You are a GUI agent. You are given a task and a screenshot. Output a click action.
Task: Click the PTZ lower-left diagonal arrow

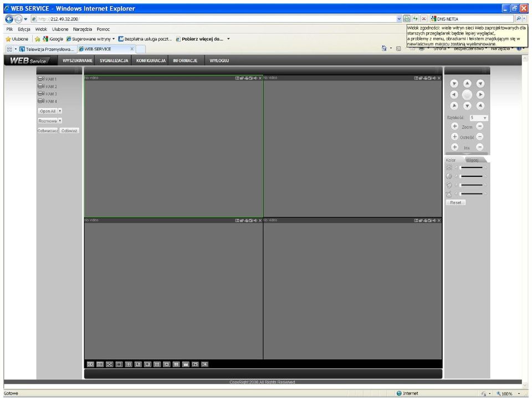454,106
